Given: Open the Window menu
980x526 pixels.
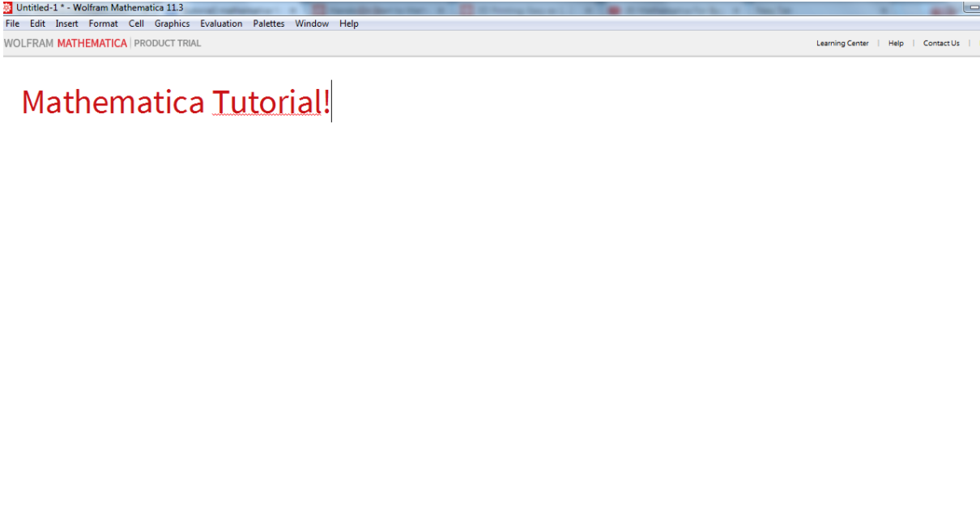Looking at the screenshot, I should pos(312,23).
